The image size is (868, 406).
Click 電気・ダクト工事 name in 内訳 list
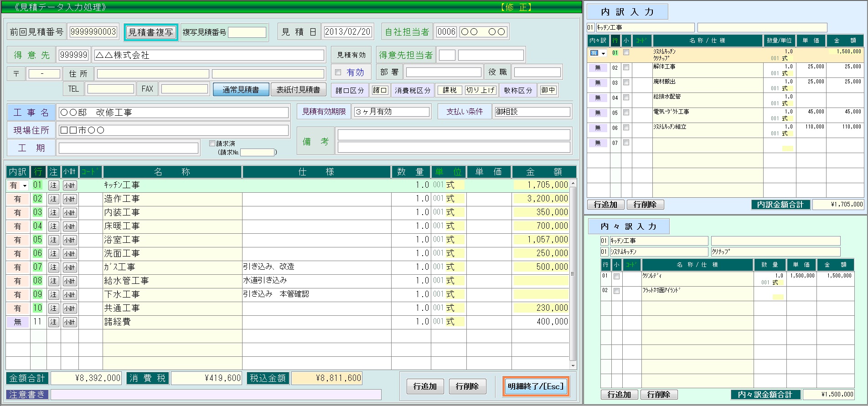(x=671, y=112)
